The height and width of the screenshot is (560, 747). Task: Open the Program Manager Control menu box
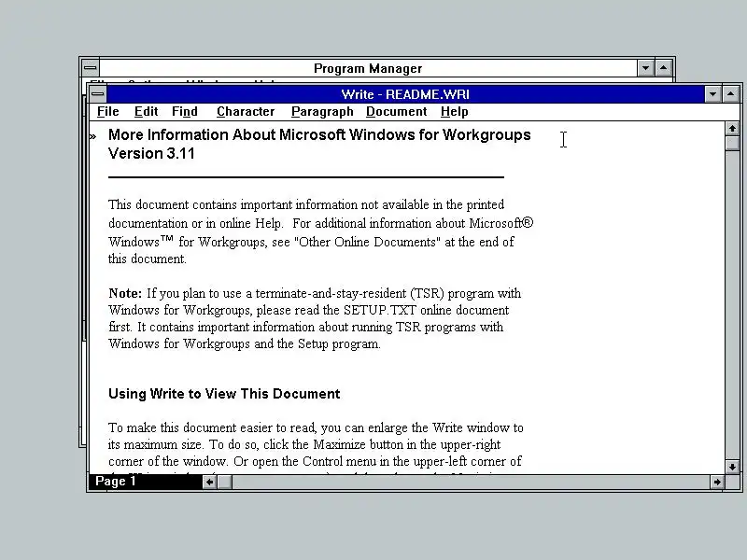coord(90,68)
